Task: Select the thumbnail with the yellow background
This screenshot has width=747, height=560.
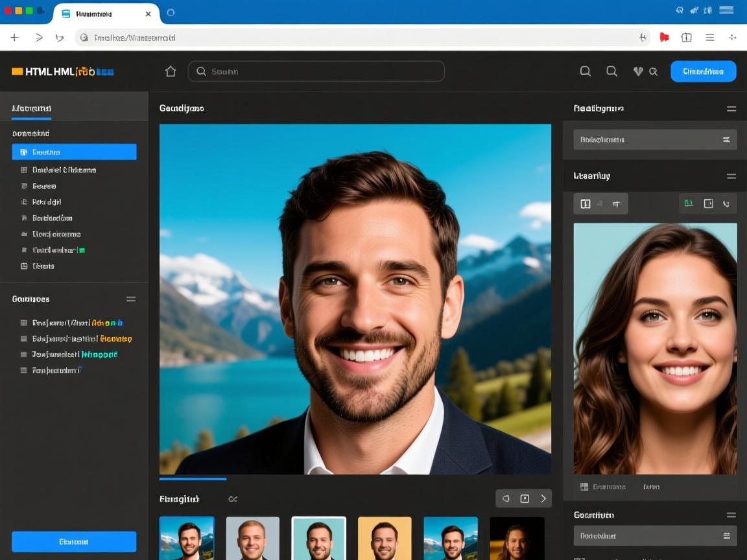Action: [x=385, y=538]
